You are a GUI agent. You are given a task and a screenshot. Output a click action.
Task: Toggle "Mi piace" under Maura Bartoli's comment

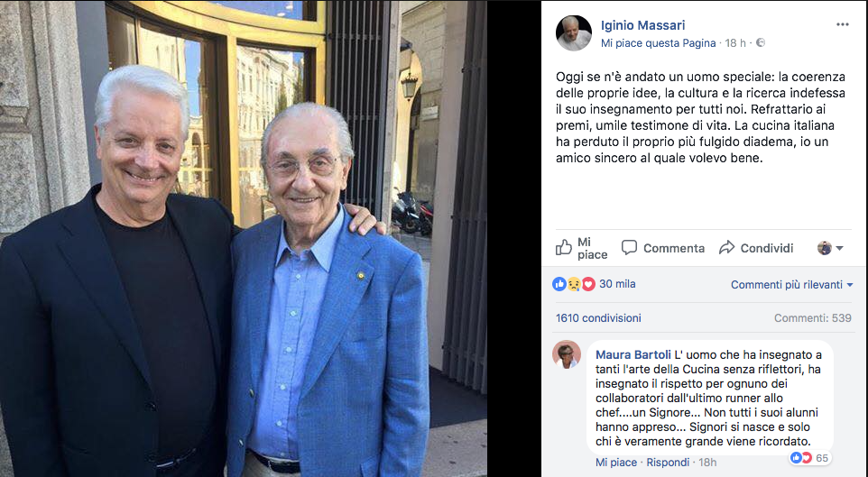pyautogui.click(x=616, y=463)
